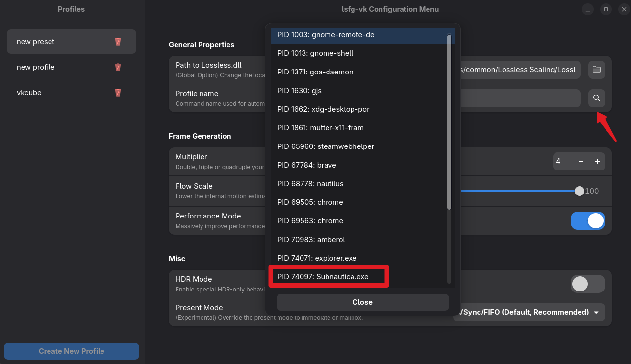The width and height of the screenshot is (631, 364).
Task: Decrease Multiplier with minus button
Action: click(x=581, y=161)
